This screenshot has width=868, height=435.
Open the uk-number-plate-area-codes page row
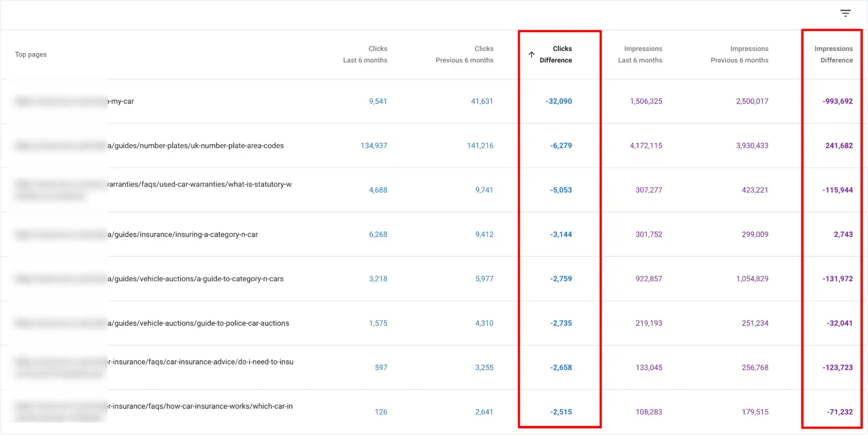tap(196, 146)
